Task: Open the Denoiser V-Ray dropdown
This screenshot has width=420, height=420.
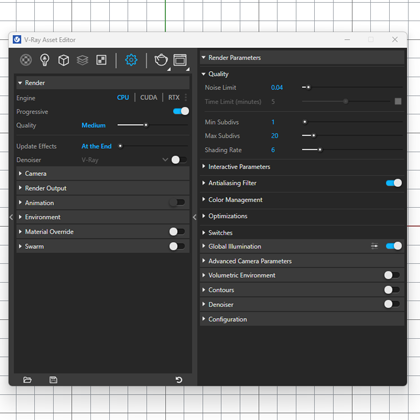Action: coord(125,160)
